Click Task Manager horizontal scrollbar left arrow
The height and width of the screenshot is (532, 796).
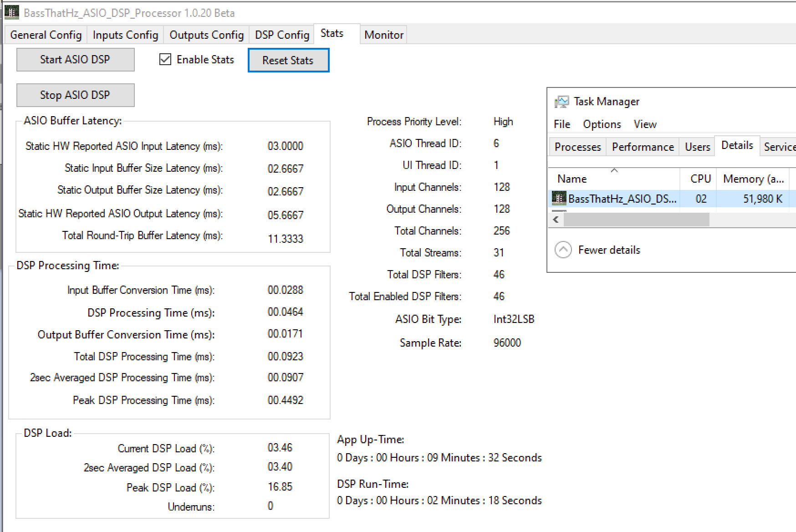[x=556, y=220]
